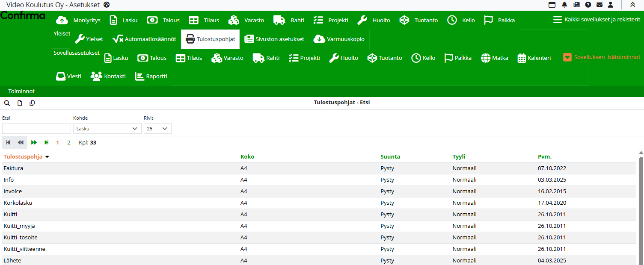Open the Varmuuskopio tab
This screenshot has width=644, height=265.
pyautogui.click(x=339, y=39)
